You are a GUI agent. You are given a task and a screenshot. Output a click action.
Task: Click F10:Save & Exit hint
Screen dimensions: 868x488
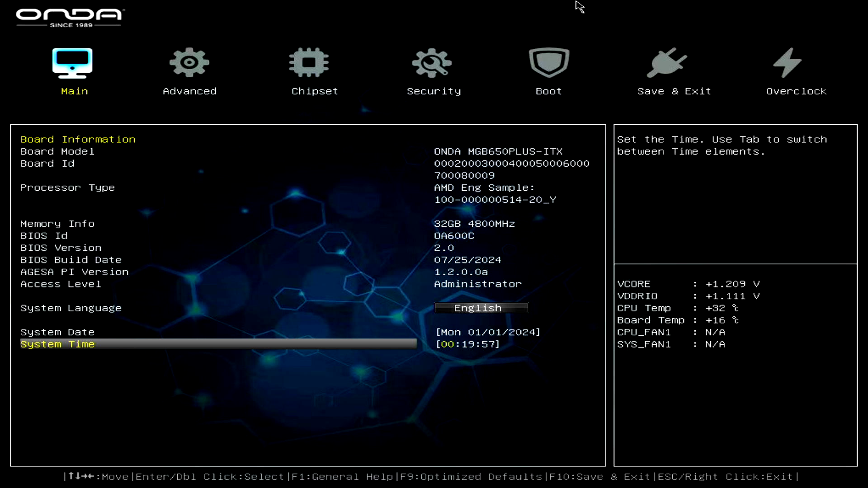pyautogui.click(x=599, y=477)
